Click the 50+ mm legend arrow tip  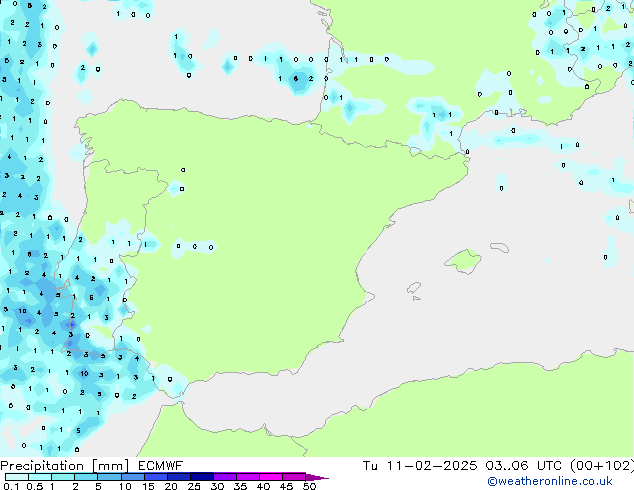coord(317,477)
